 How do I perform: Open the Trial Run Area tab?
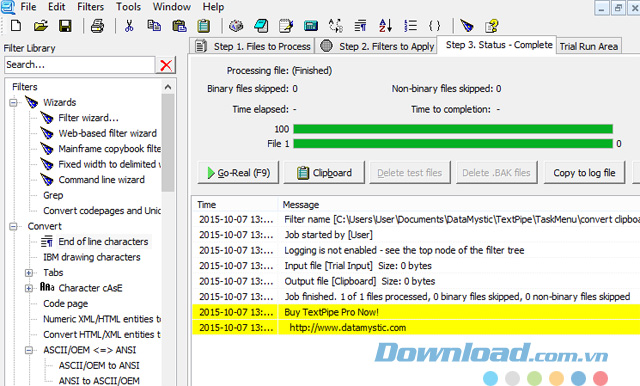click(589, 46)
